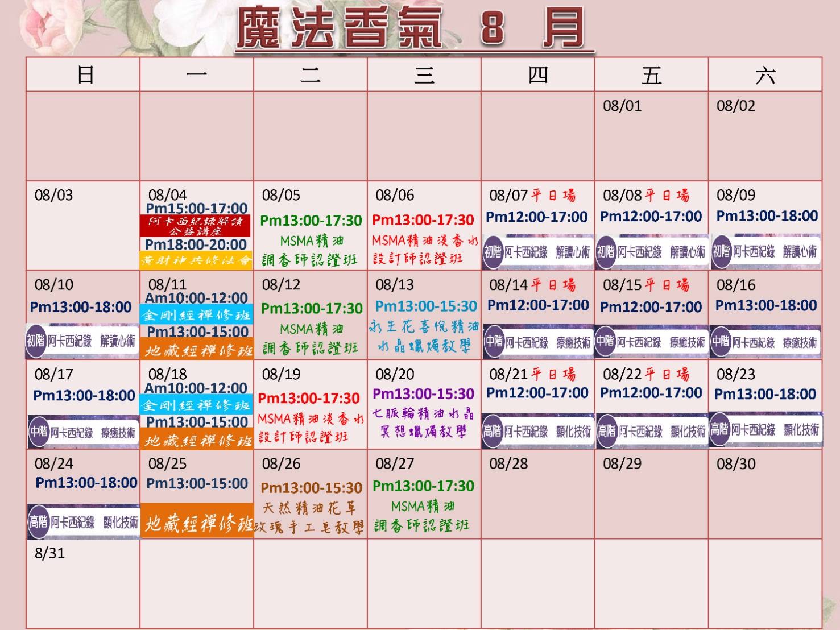Click the 日 weekday column header
The height and width of the screenshot is (630, 840).
pyautogui.click(x=84, y=75)
